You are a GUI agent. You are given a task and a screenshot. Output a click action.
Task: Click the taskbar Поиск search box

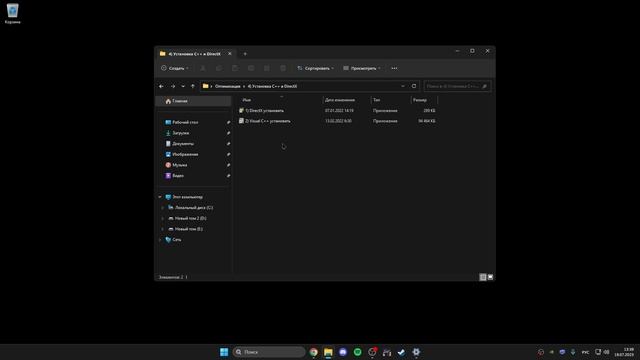[x=269, y=352]
